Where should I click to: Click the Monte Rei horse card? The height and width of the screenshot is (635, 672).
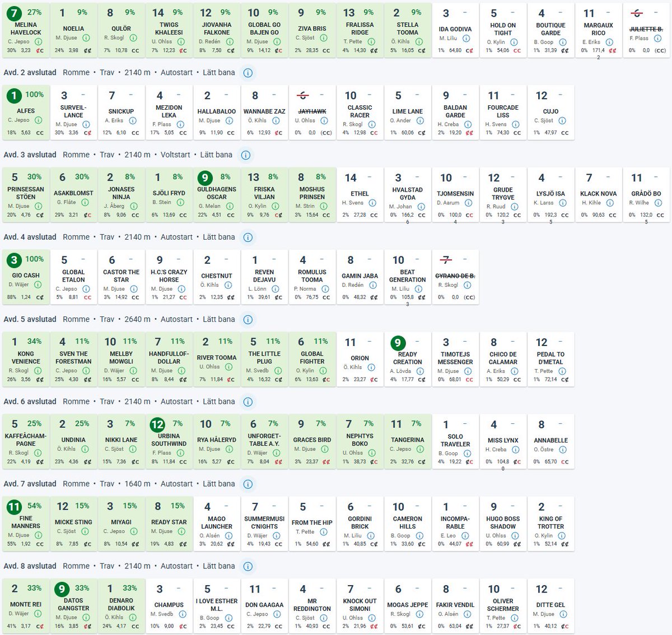click(x=26, y=605)
